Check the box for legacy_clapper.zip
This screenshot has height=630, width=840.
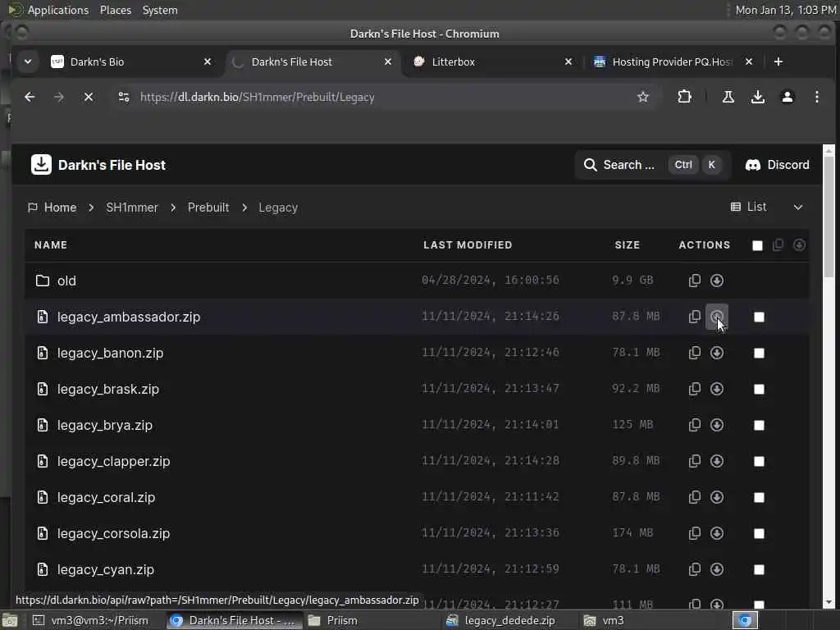(759, 461)
